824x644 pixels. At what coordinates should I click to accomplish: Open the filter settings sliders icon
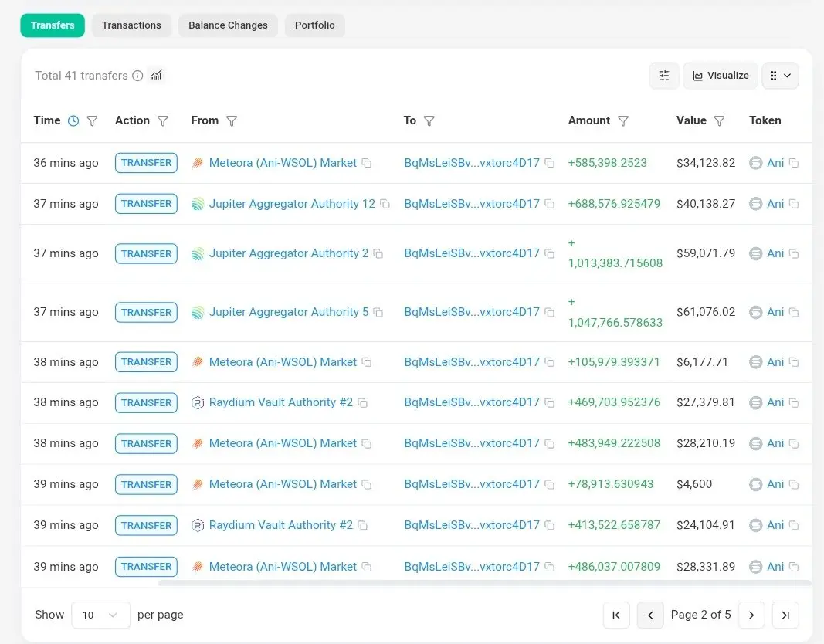pyautogui.click(x=664, y=76)
